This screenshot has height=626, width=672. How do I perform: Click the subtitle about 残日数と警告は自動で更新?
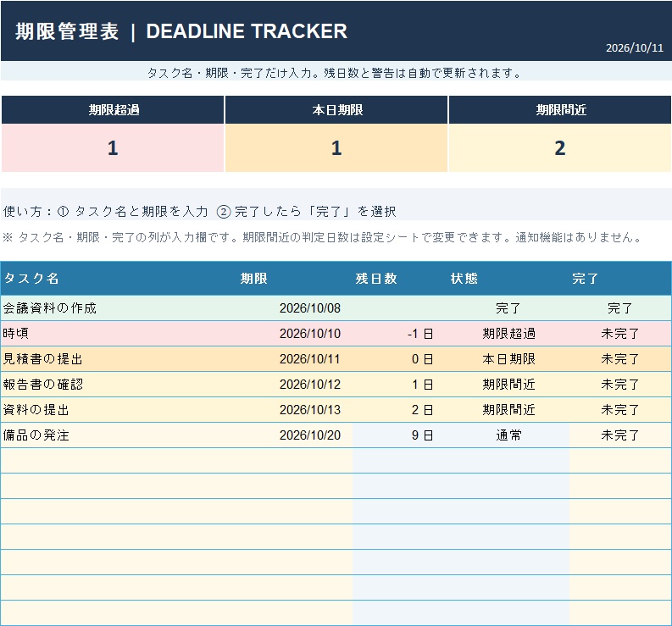[x=334, y=73]
